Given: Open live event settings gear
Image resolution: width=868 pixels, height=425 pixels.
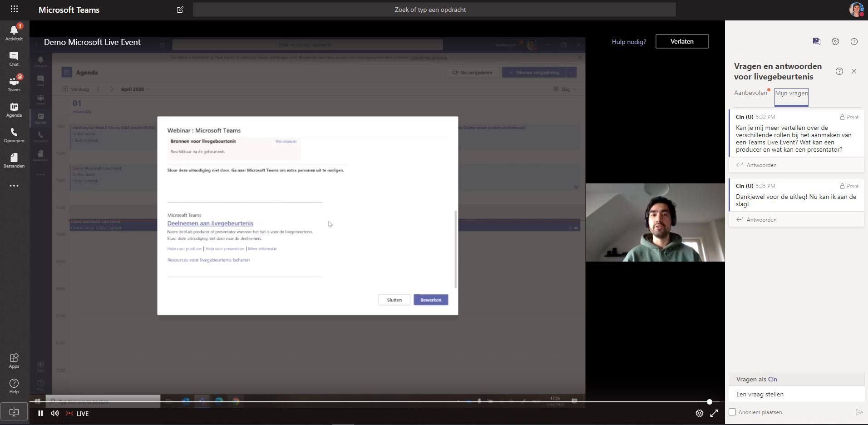Looking at the screenshot, I should 835,41.
